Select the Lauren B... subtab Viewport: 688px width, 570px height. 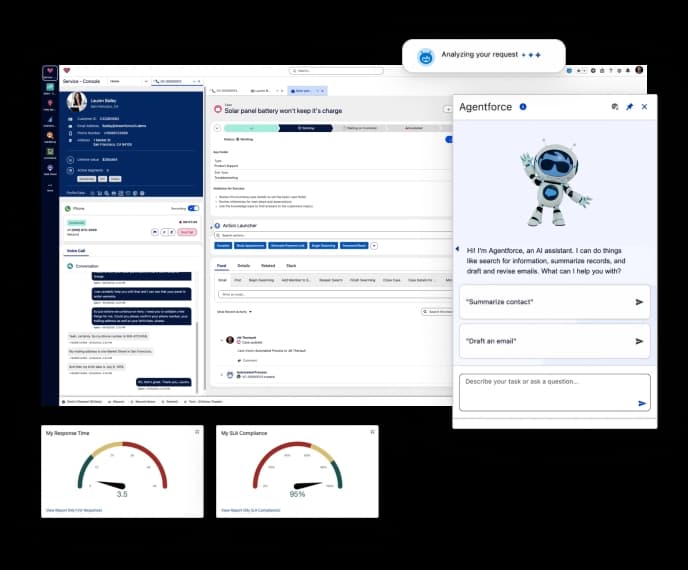tap(262, 91)
